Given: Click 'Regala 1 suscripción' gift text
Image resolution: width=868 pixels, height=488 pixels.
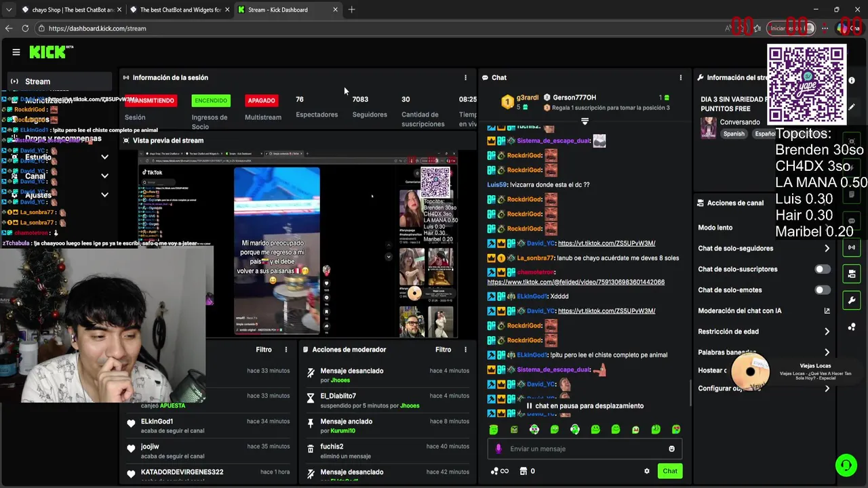Looking at the screenshot, I should click(611, 108).
